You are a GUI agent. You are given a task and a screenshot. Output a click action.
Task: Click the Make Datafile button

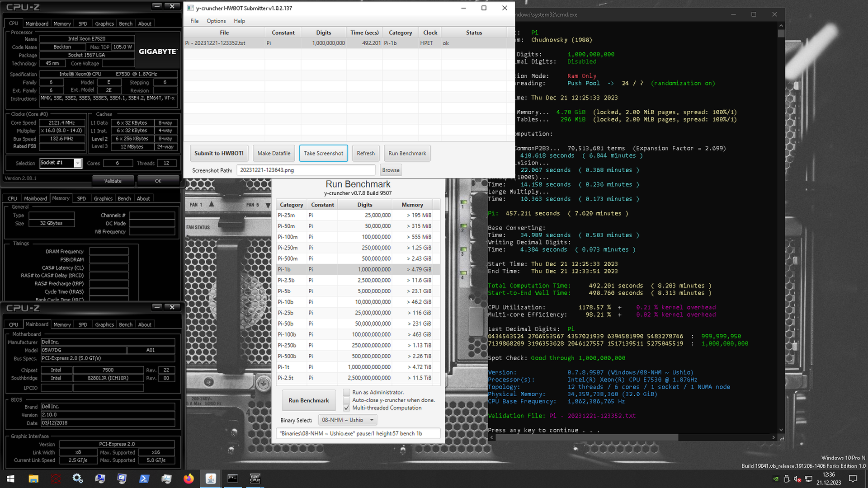pyautogui.click(x=274, y=153)
